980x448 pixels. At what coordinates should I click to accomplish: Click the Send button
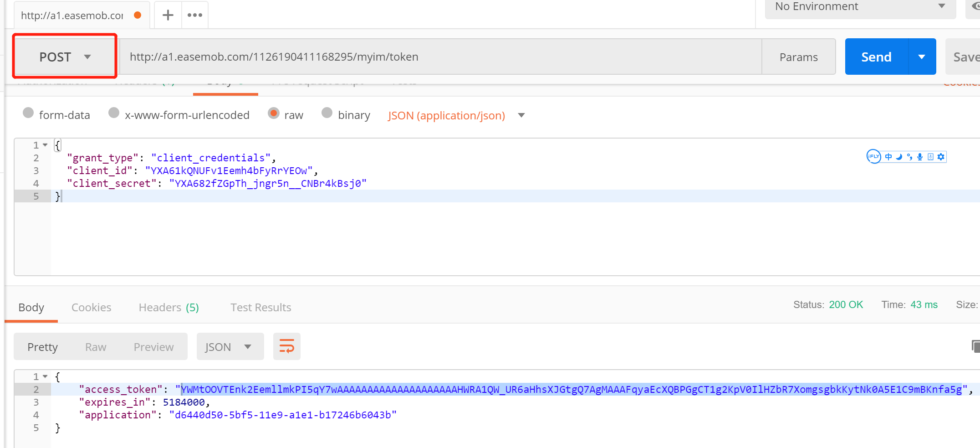click(x=876, y=57)
